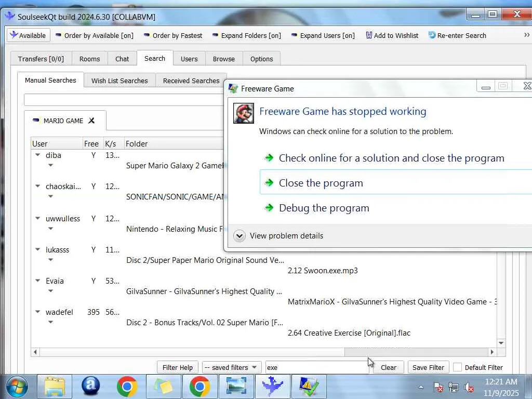
Task: Select the Wish List Searches tab
Action: pyautogui.click(x=119, y=81)
